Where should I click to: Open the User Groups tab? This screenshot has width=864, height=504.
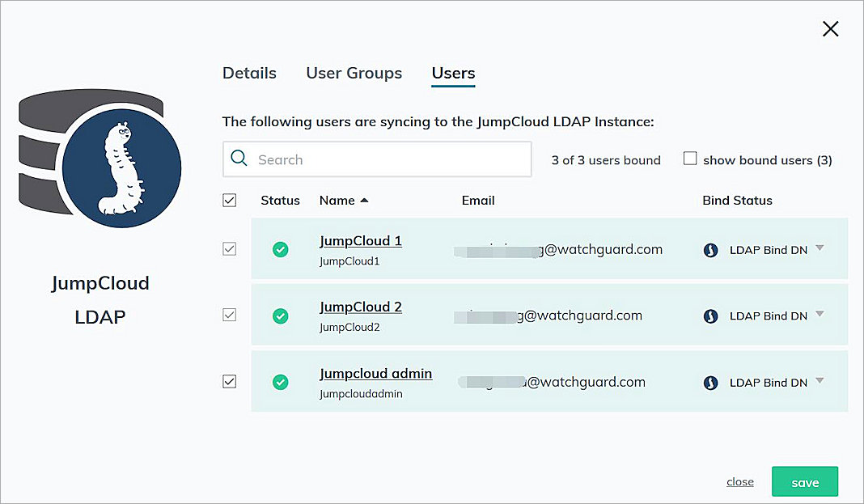[354, 73]
